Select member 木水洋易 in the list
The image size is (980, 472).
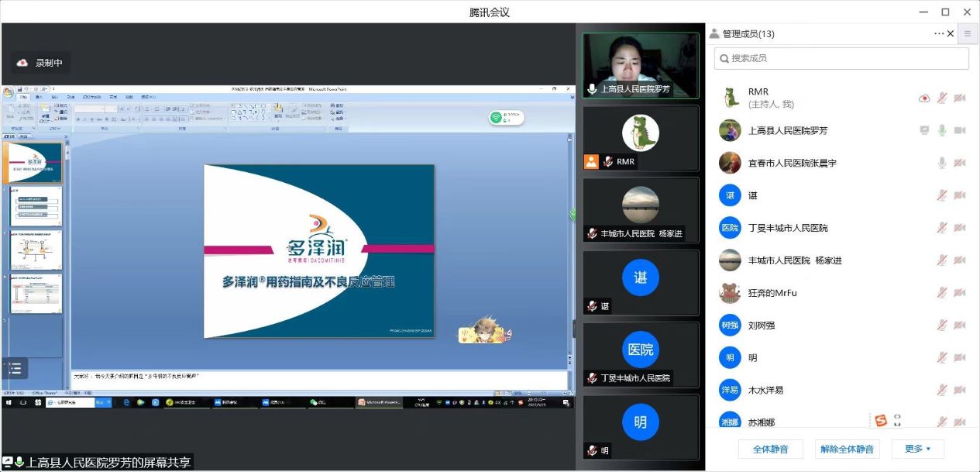pos(841,390)
